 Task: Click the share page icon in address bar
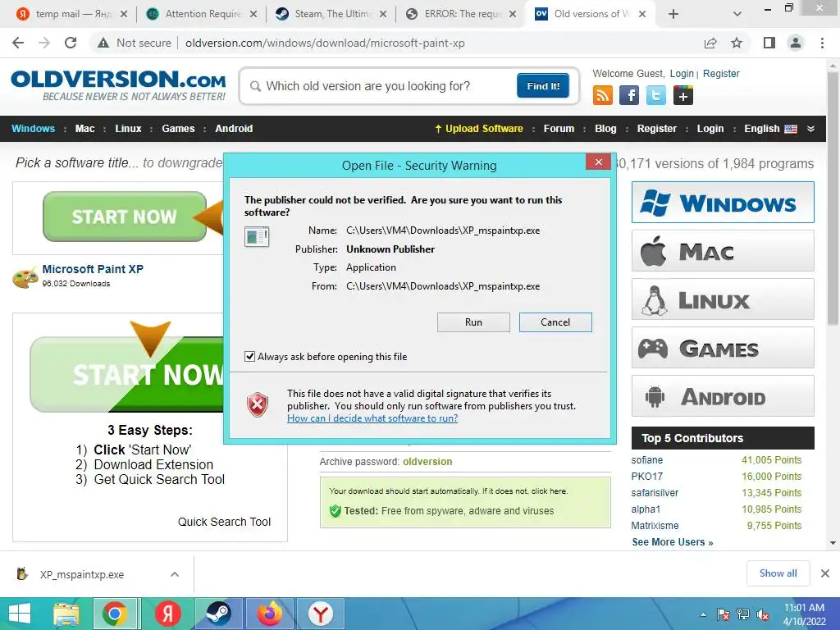point(710,43)
